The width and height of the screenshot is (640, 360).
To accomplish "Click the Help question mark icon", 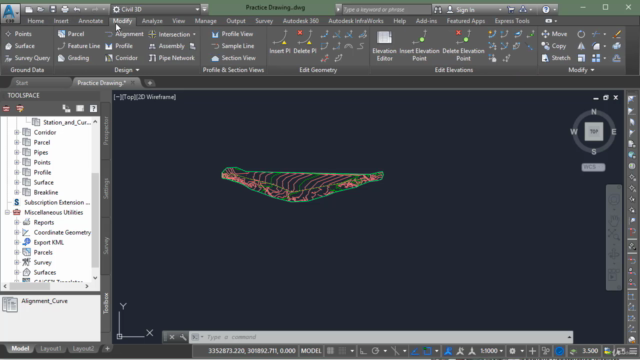I will [x=546, y=9].
